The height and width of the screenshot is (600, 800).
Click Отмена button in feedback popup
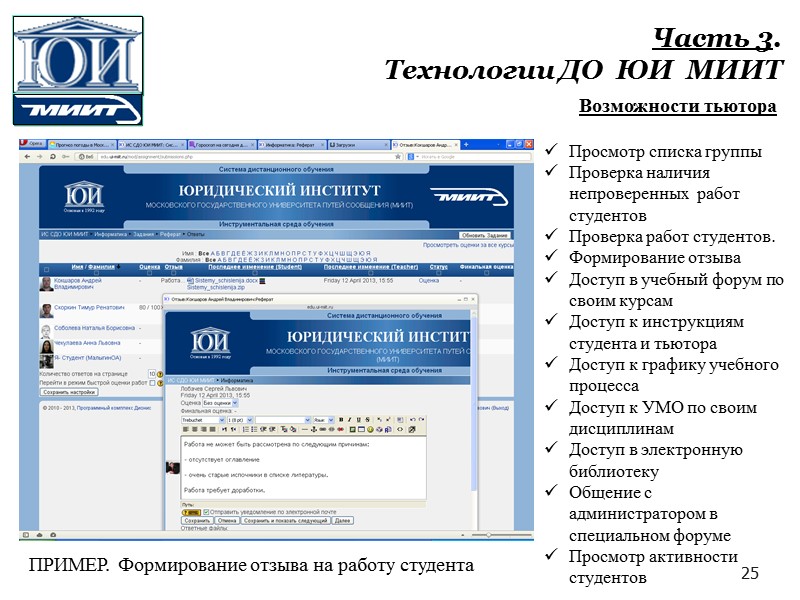pos(227,520)
